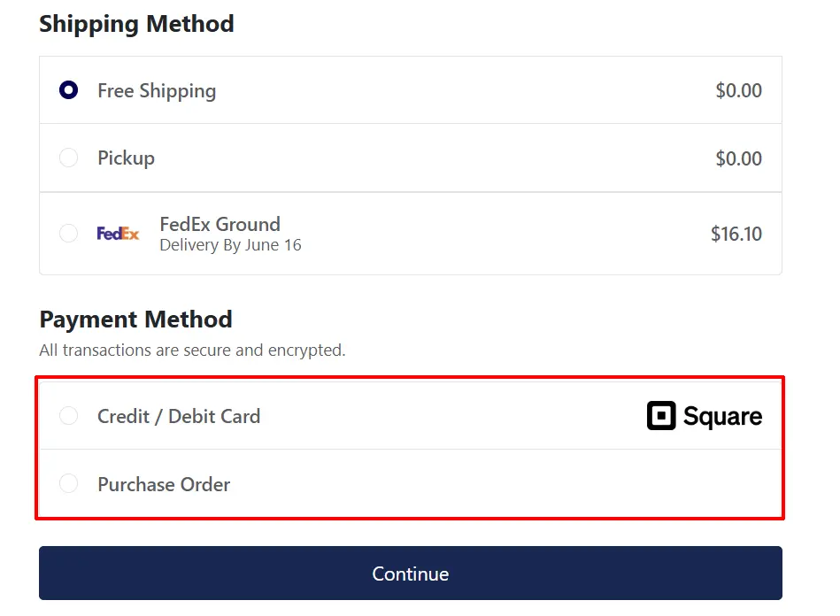Click the Payment Method heading

[136, 320]
